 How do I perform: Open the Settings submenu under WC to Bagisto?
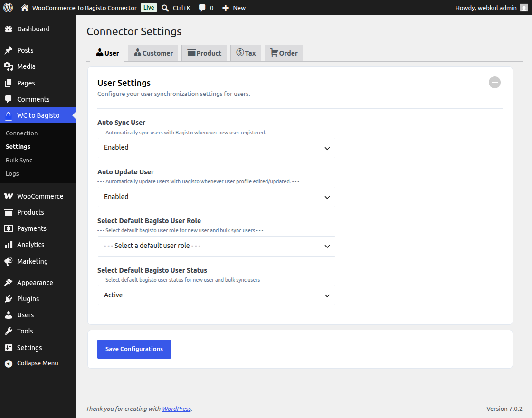click(18, 147)
